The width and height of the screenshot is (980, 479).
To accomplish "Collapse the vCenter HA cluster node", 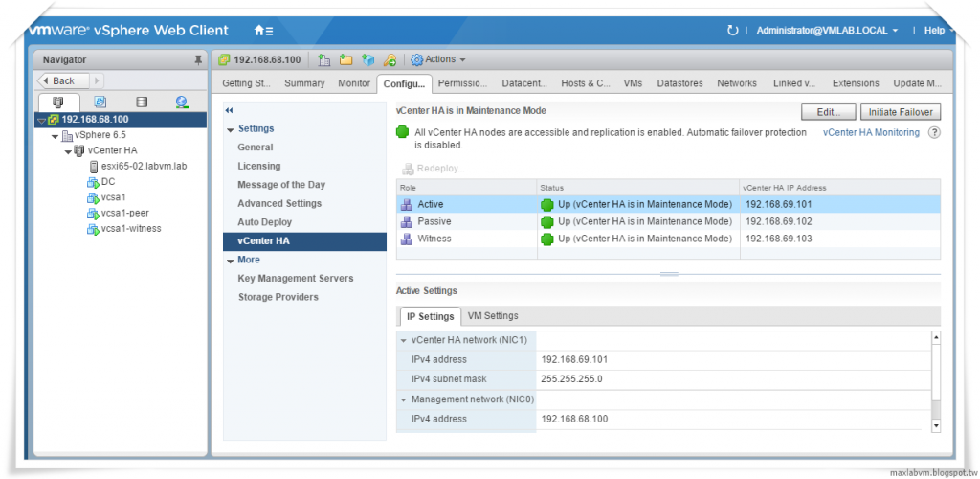I will pyautogui.click(x=68, y=150).
